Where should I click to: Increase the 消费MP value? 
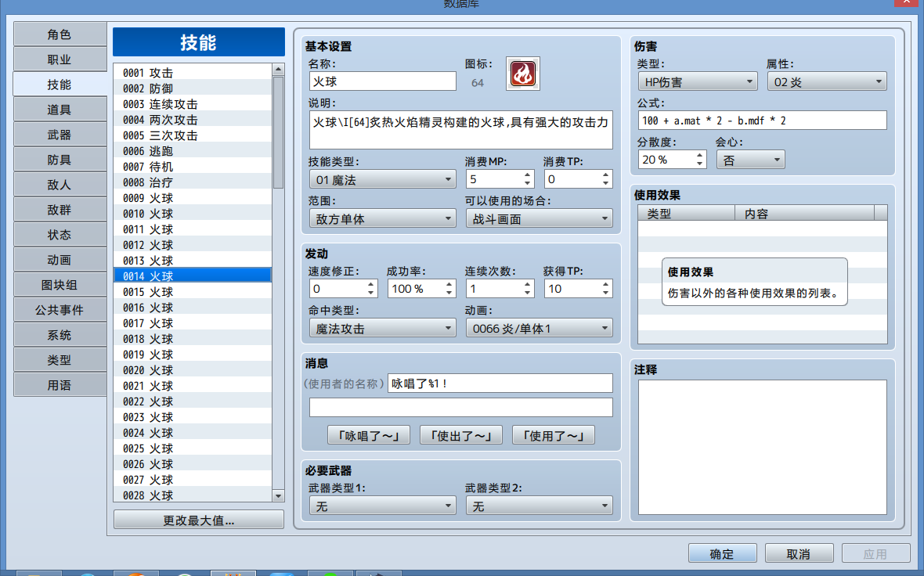(528, 175)
